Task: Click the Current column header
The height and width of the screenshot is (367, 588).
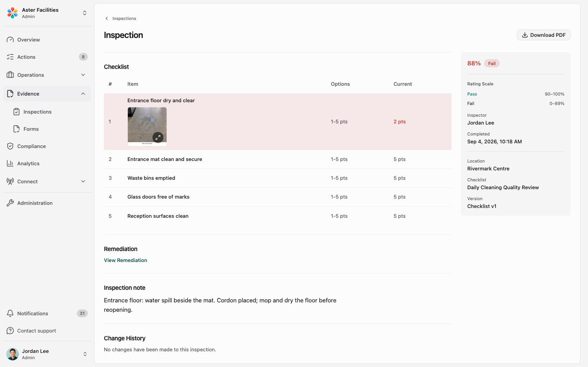Action: coord(403,84)
